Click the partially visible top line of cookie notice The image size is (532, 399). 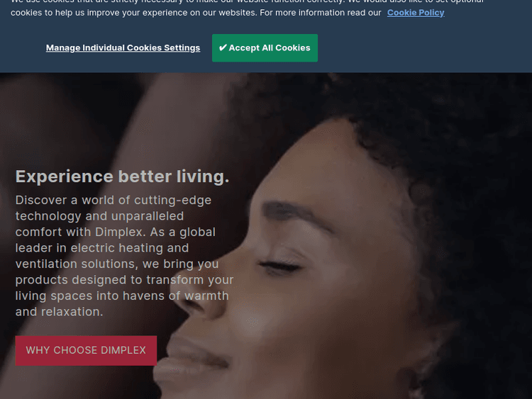(x=247, y=1)
